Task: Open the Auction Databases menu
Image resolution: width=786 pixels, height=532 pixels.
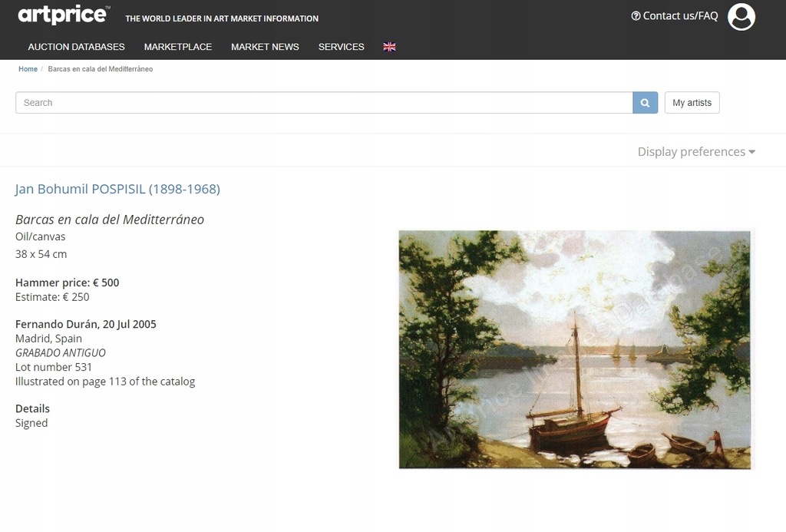Action: tap(76, 47)
